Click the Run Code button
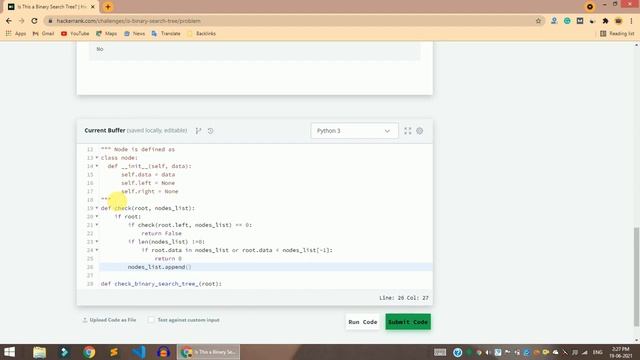Image resolution: width=640 pixels, height=360 pixels. click(362, 322)
